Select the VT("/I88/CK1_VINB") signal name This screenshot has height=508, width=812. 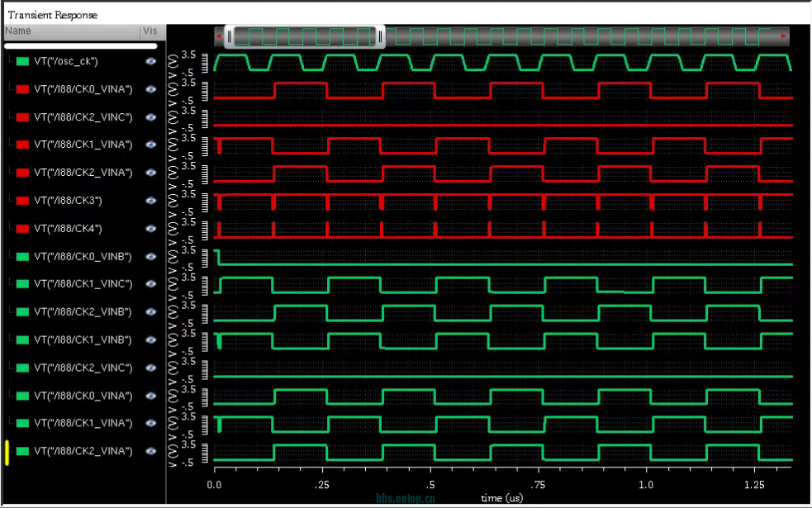(83, 340)
